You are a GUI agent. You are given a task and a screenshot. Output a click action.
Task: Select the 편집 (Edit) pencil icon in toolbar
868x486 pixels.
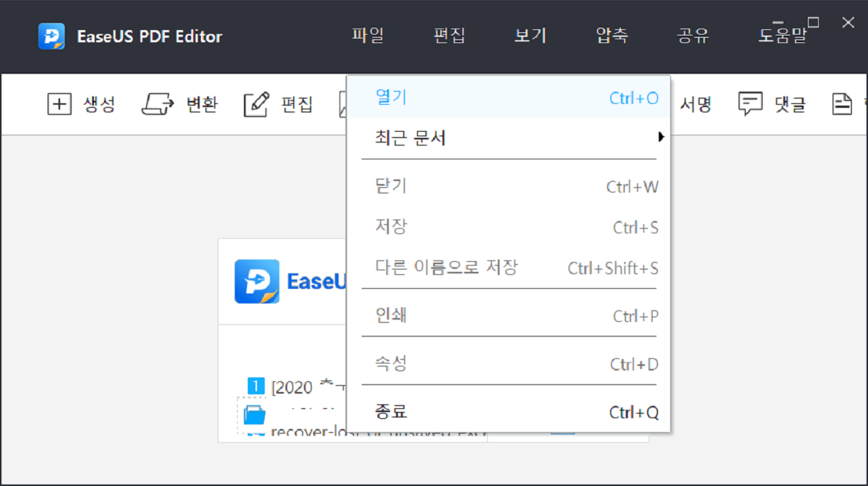point(256,105)
